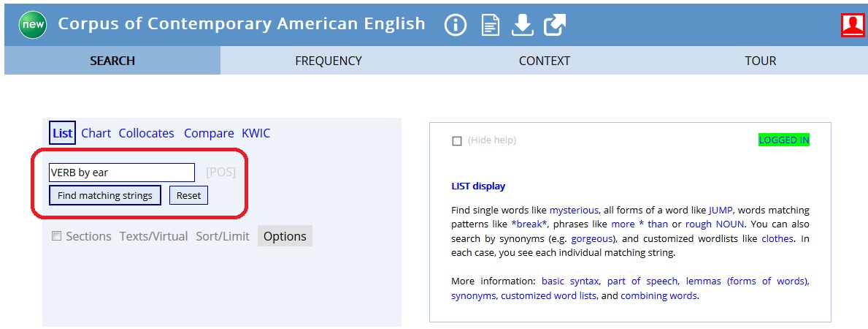The image size is (868, 329).
Task: Click the '*break*' example link
Action: click(531, 224)
